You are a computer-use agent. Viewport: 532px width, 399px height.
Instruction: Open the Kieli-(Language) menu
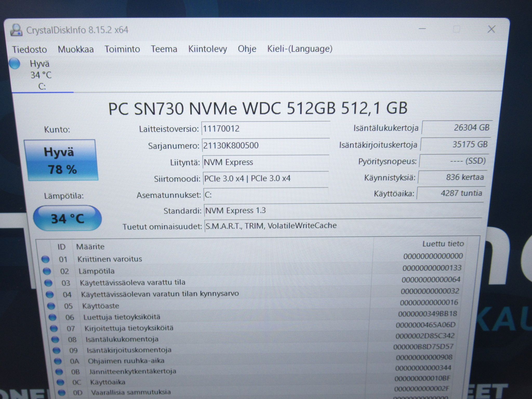click(x=300, y=49)
